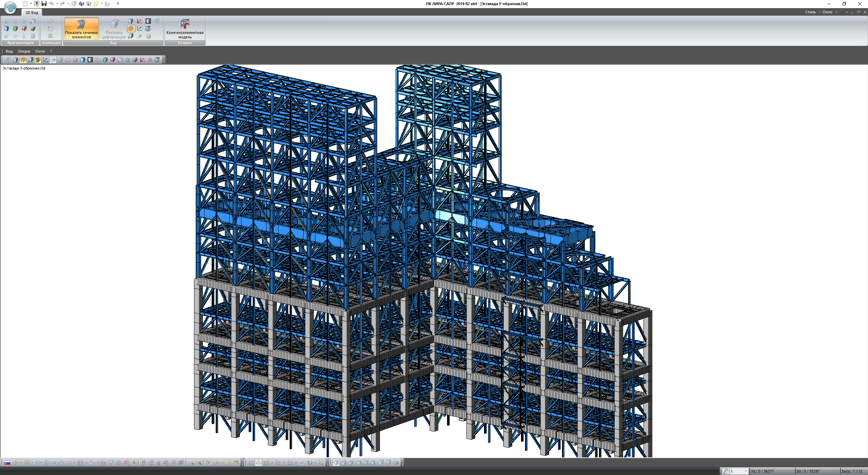Open the new document dropdown arrow
Image resolution: width=868 pixels, height=475 pixels.
click(31, 4)
